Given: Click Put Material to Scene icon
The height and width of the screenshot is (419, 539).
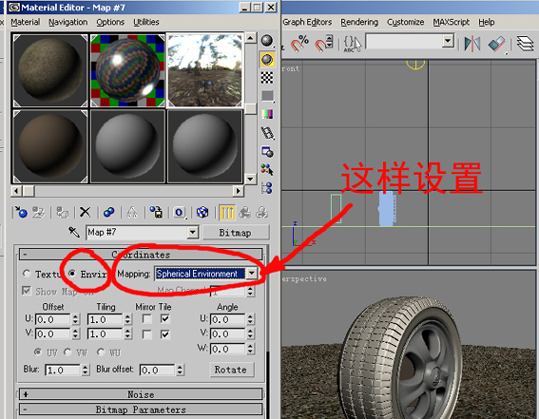Looking at the screenshot, I should coord(38,212).
